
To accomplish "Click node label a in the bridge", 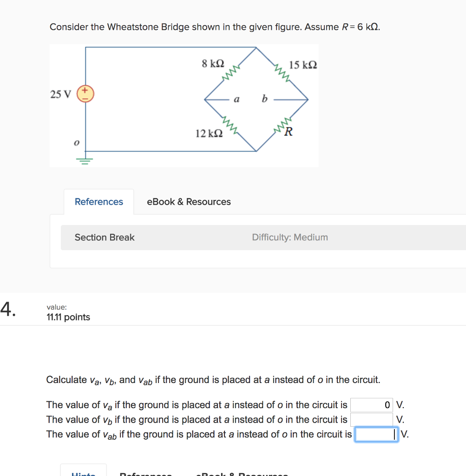I will [237, 99].
